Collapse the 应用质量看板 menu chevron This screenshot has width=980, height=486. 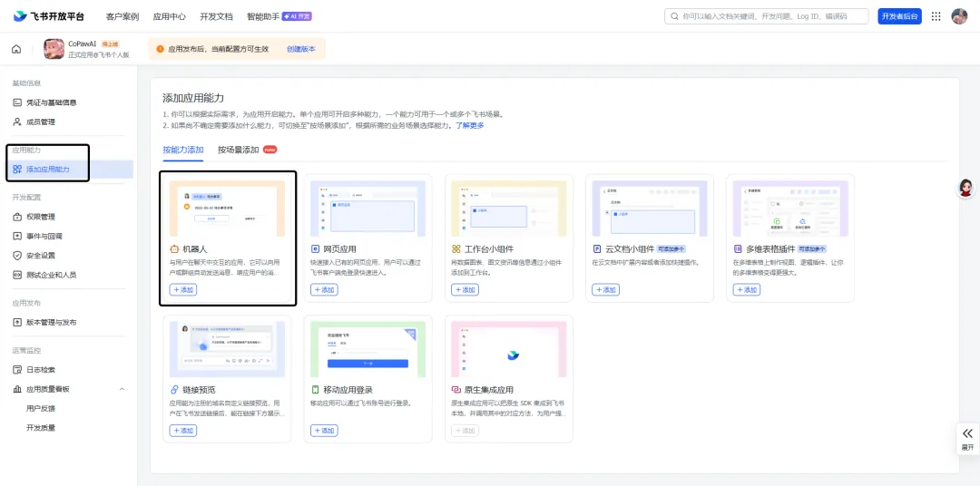(122, 389)
